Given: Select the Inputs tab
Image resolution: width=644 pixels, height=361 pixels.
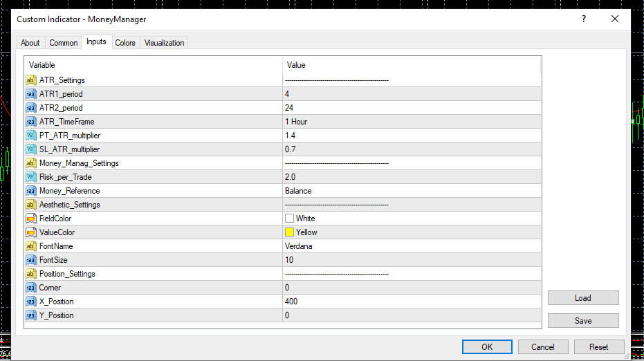Looking at the screenshot, I should (x=96, y=42).
